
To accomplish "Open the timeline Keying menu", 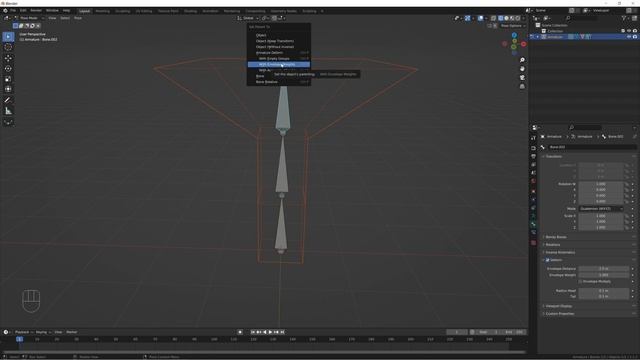I will click(x=43, y=332).
